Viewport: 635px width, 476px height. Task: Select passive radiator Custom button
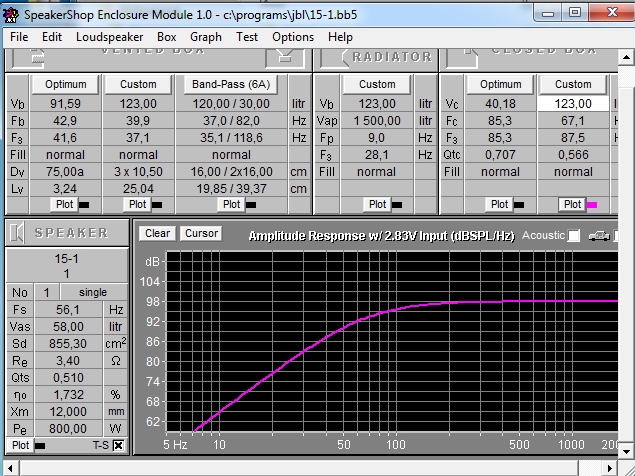point(377,84)
